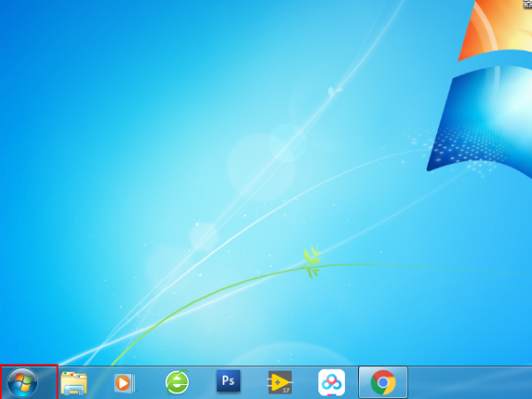Screen dimensions: 532x399
Task: Open LabVIEW 17 taskbar icon
Action: click(x=280, y=382)
